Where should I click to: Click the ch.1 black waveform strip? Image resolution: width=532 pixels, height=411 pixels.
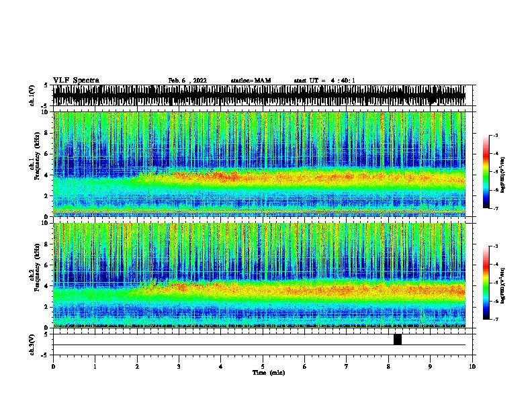259,95
